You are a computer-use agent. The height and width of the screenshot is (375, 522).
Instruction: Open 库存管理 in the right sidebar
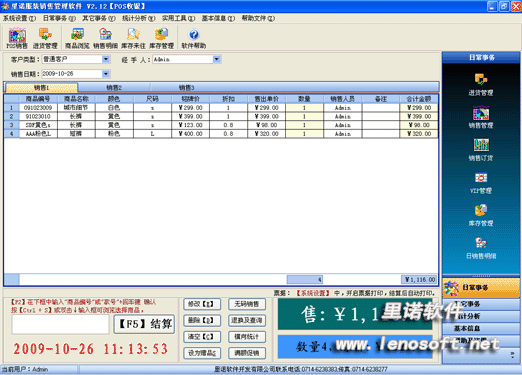point(481,215)
